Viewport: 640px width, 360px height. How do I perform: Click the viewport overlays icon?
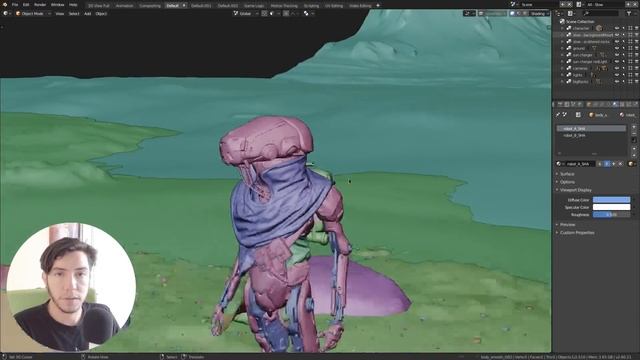tap(482, 13)
